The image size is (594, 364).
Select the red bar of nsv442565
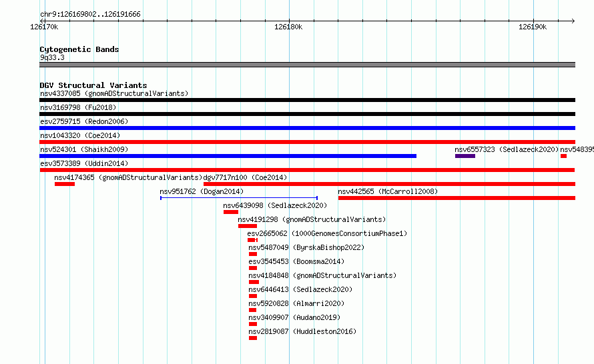pyautogui.click(x=457, y=198)
